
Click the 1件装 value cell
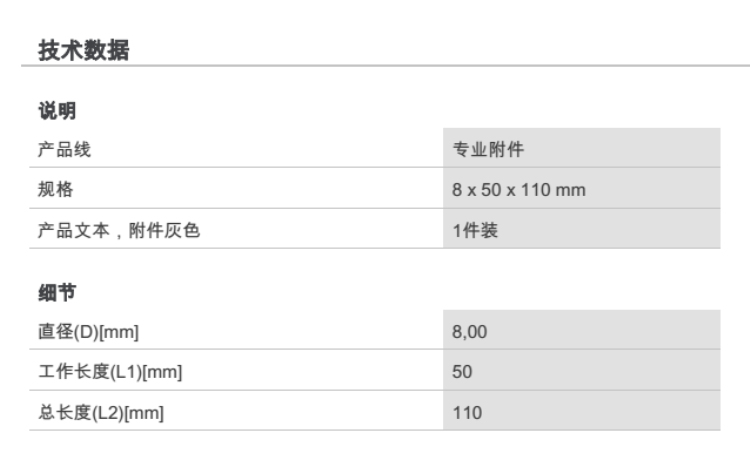pyautogui.click(x=475, y=231)
